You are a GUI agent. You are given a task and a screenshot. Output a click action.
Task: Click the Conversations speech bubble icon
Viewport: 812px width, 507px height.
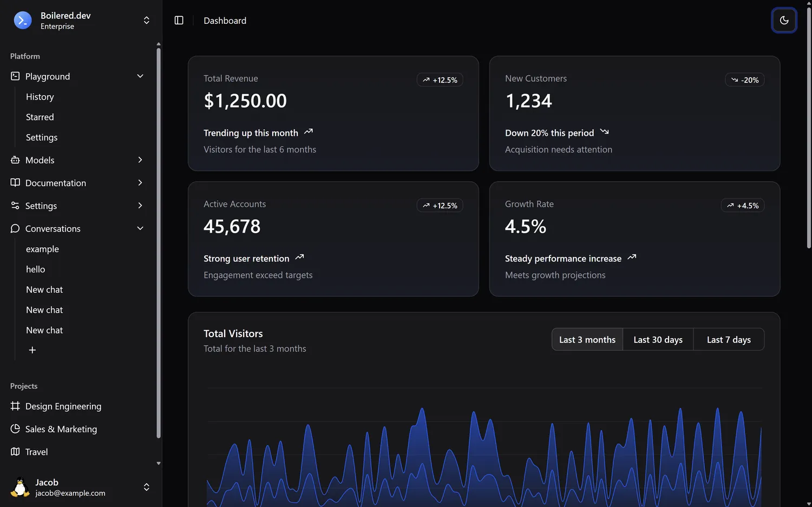(x=15, y=229)
